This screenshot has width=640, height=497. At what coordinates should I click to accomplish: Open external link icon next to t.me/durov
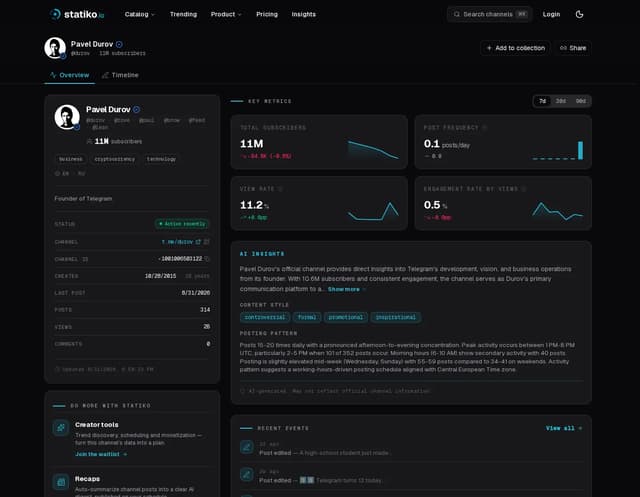[x=198, y=242]
